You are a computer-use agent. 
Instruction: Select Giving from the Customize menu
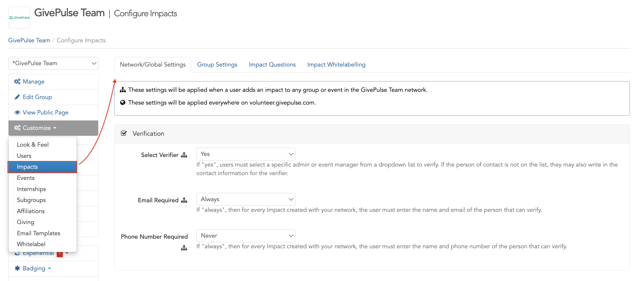pyautogui.click(x=25, y=222)
